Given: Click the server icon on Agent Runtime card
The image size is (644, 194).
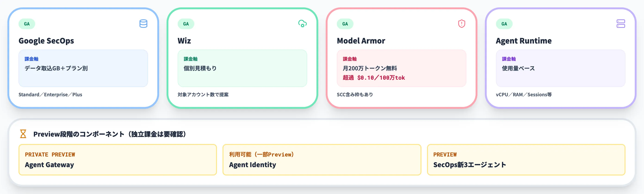Looking at the screenshot, I should (x=620, y=24).
